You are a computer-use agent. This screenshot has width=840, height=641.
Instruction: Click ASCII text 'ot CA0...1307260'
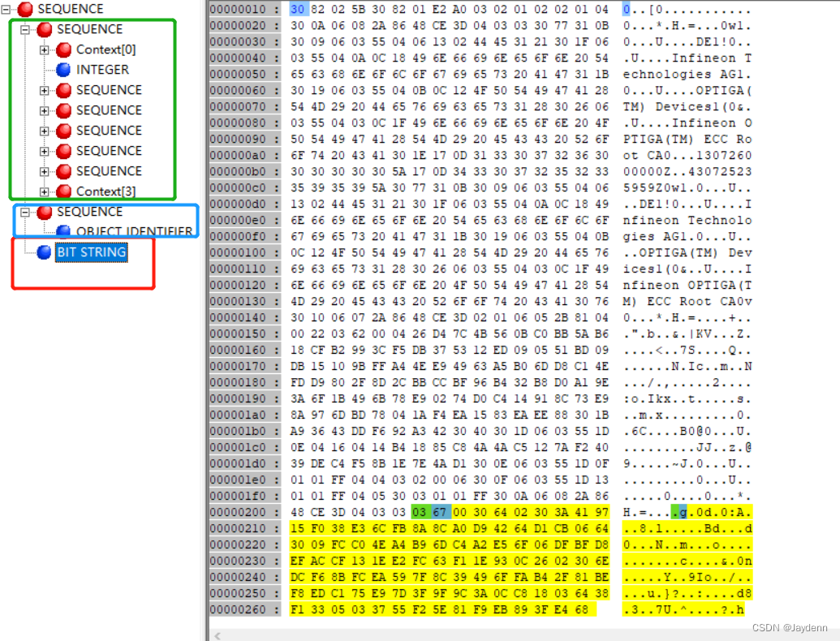pyautogui.click(x=687, y=155)
